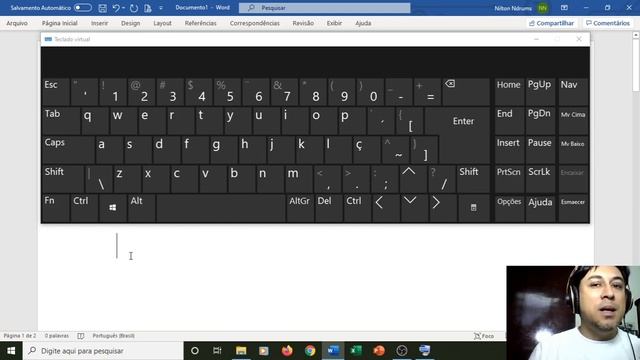Image resolution: width=640 pixels, height=360 pixels.
Task: Toggle the left Shift key on the keyboard
Action: pos(63,179)
